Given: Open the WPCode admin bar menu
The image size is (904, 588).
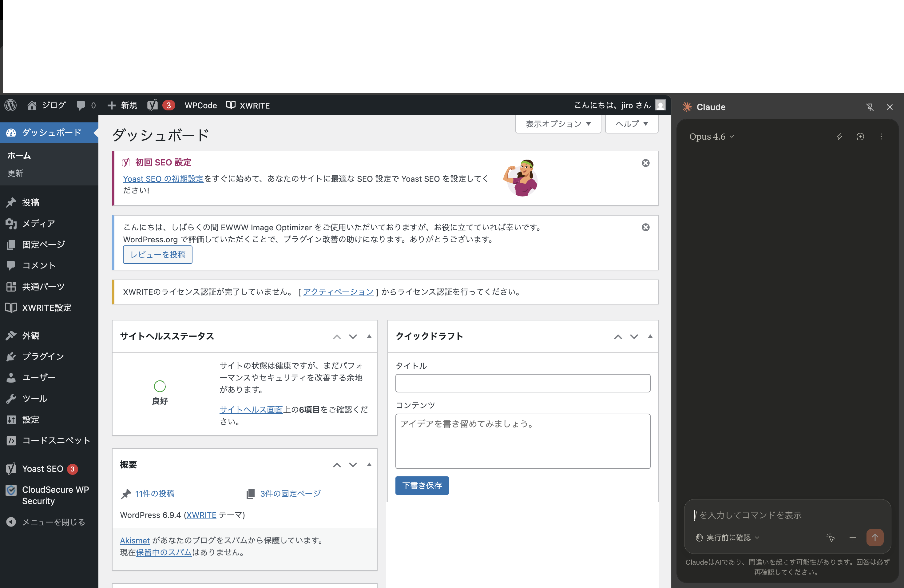Looking at the screenshot, I should [x=200, y=105].
